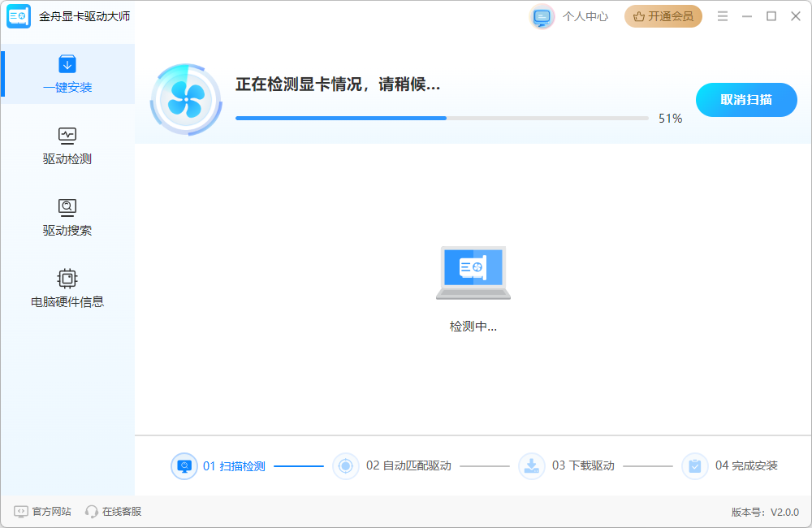Select the 驱动检测 sidebar icon
This screenshot has width=812, height=528.
67,136
